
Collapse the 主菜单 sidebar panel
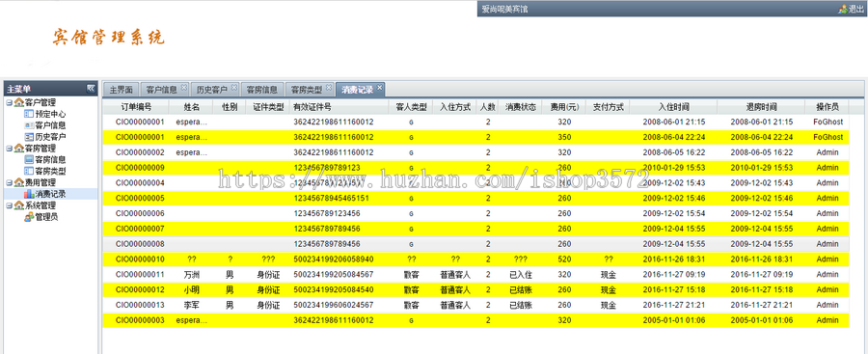[x=91, y=88]
